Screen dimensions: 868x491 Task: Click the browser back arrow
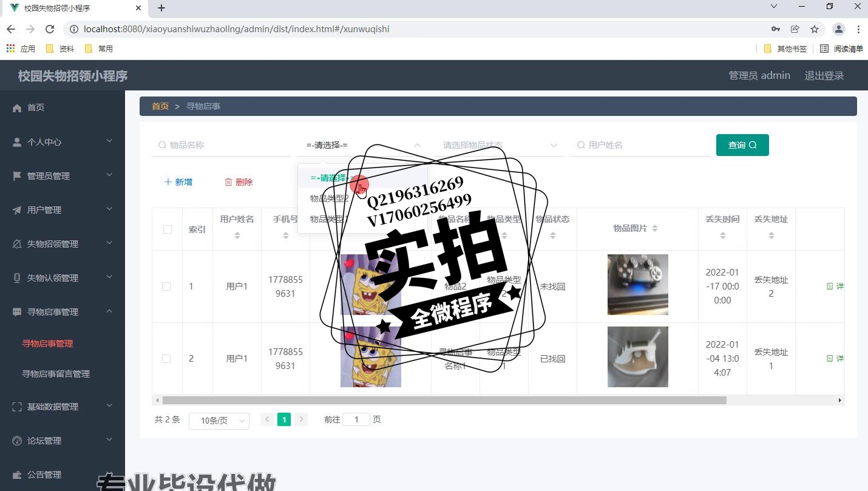point(11,29)
